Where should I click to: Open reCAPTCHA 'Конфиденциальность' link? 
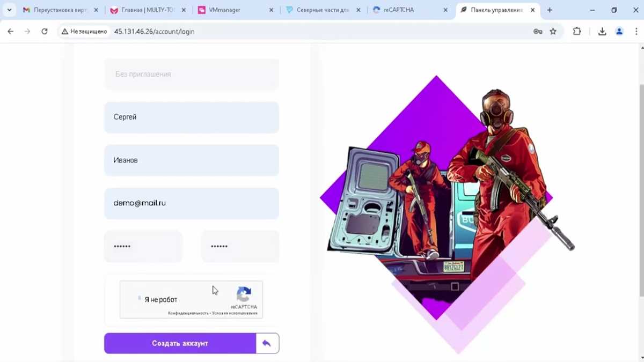pyautogui.click(x=188, y=313)
